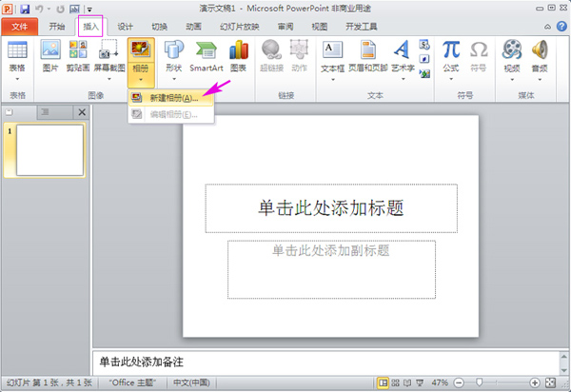Click the Undo icon in quick access toolbar

[39, 9]
